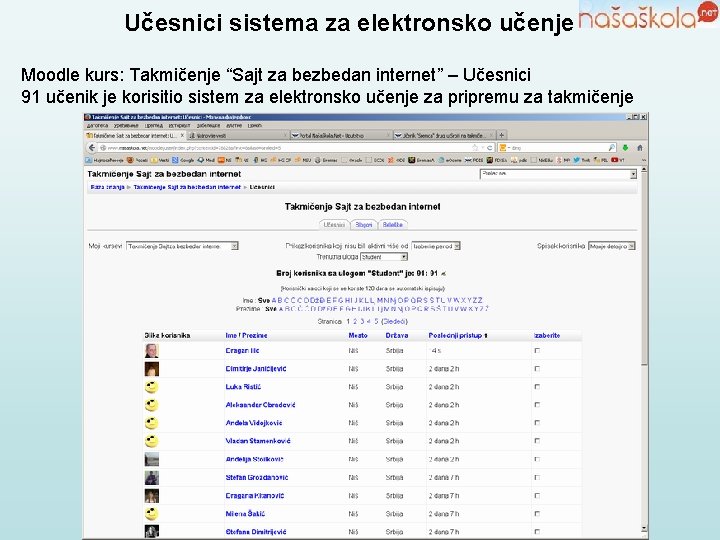This screenshot has width=720, height=540.
Task: Click the Sve filter beside Ime
Action: (x=264, y=301)
